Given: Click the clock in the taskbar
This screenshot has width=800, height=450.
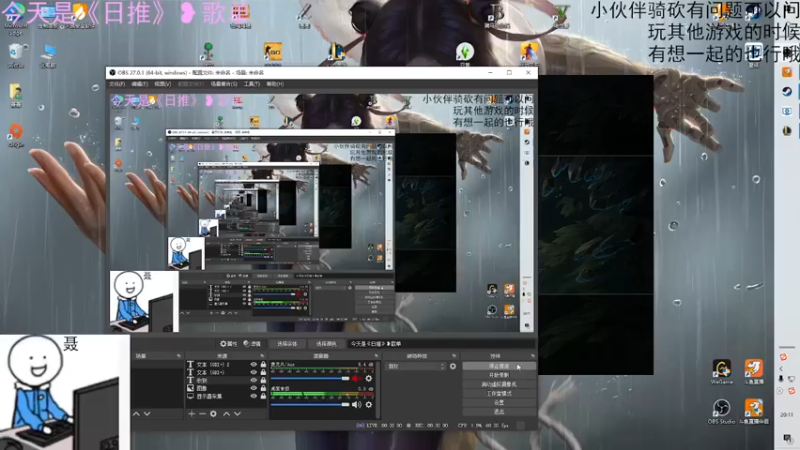Looking at the screenshot, I should (x=787, y=415).
